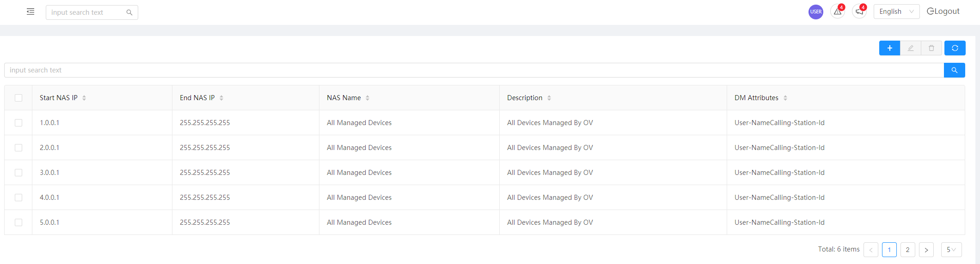Screen dimensions: 980x264
Task: Click the edit pencil icon button
Action: [x=911, y=48]
